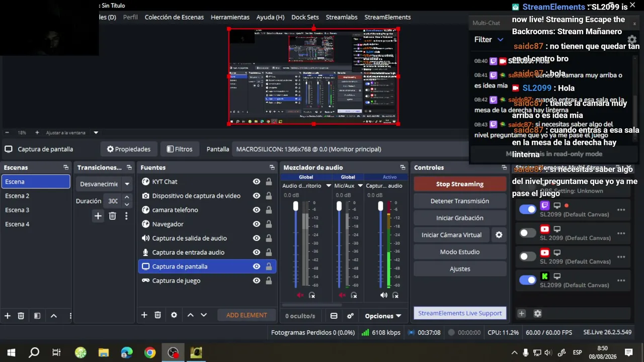This screenshot has height=362, width=644.
Task: Open source properties gear in Fuentes toolbar
Action: coord(174,315)
